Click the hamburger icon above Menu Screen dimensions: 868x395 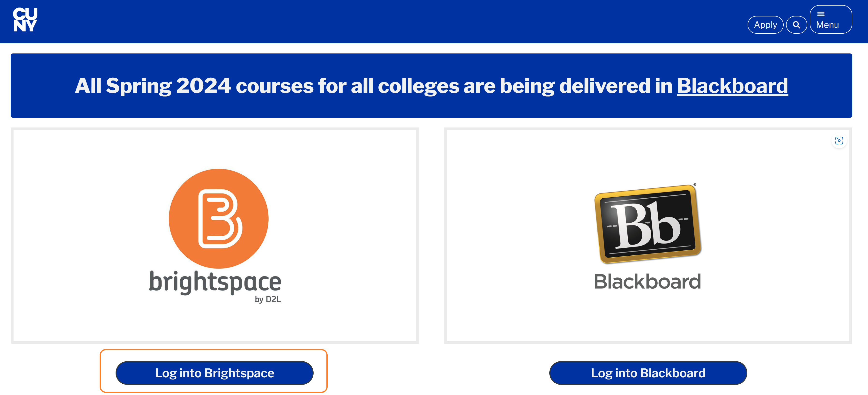coord(821,14)
